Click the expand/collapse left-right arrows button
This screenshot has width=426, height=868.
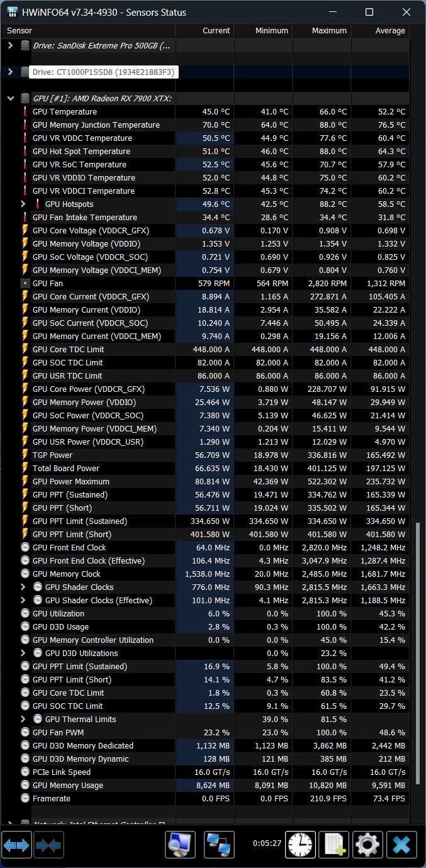point(16,845)
